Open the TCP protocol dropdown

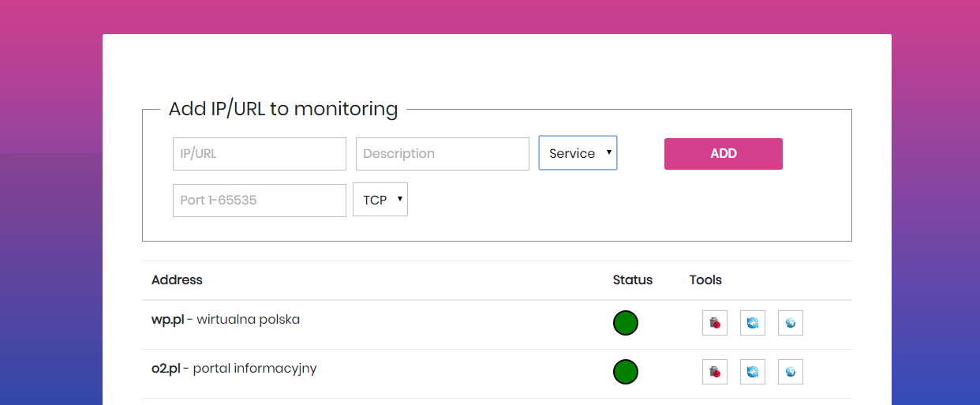pyautogui.click(x=380, y=200)
